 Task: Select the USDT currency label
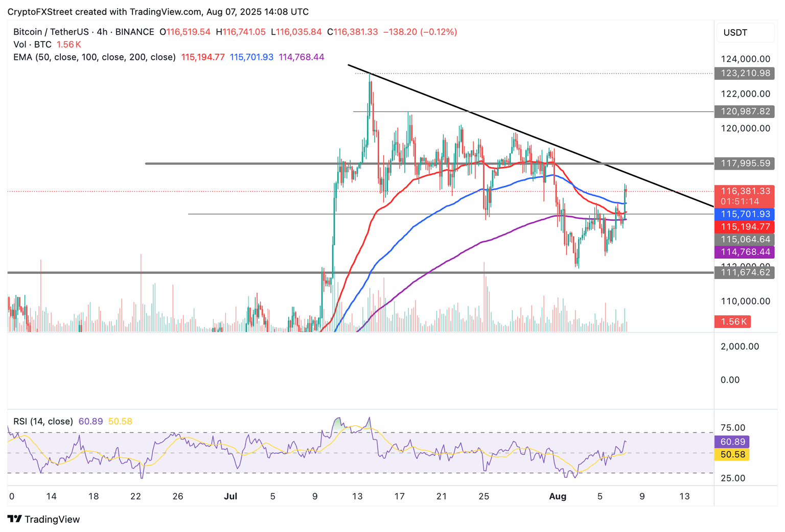click(735, 33)
